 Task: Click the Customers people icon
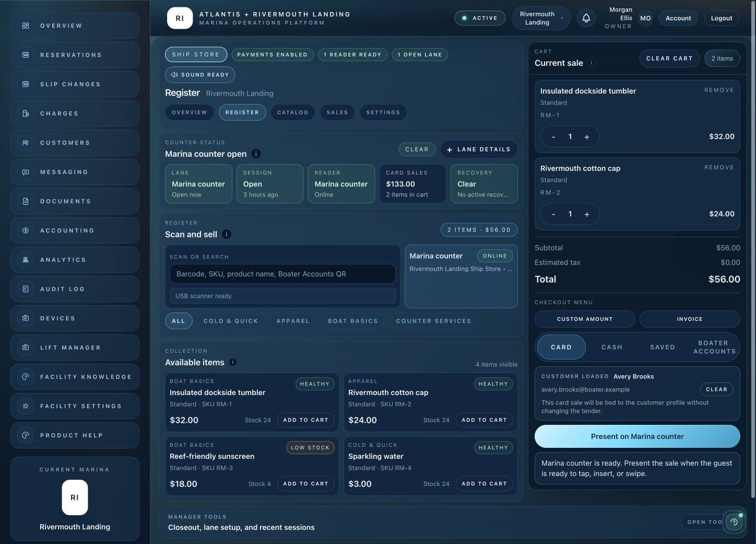pos(26,143)
